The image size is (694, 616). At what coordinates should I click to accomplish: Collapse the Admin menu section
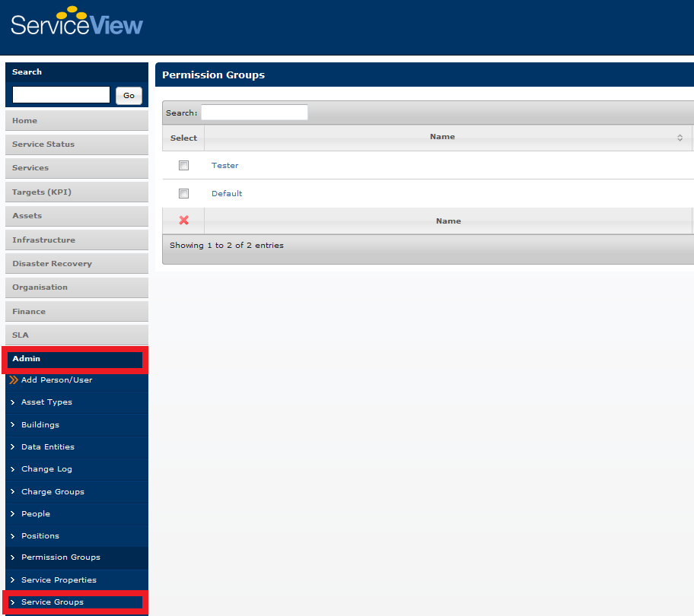(x=75, y=359)
